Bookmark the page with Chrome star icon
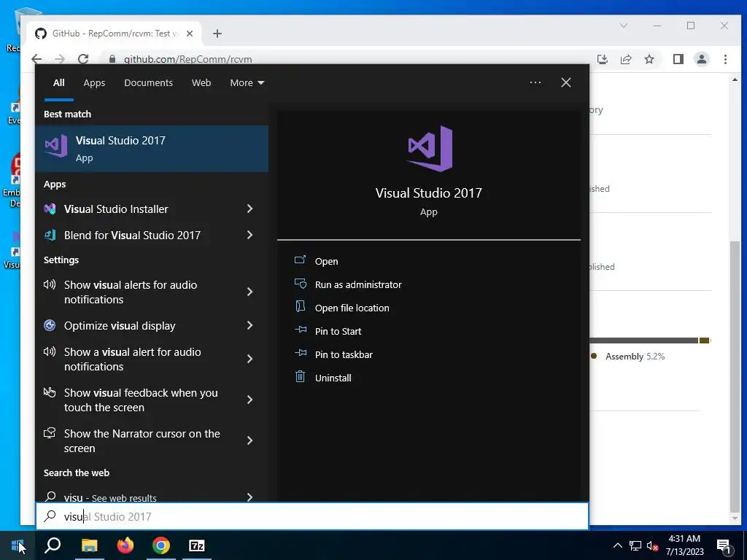 [x=649, y=59]
